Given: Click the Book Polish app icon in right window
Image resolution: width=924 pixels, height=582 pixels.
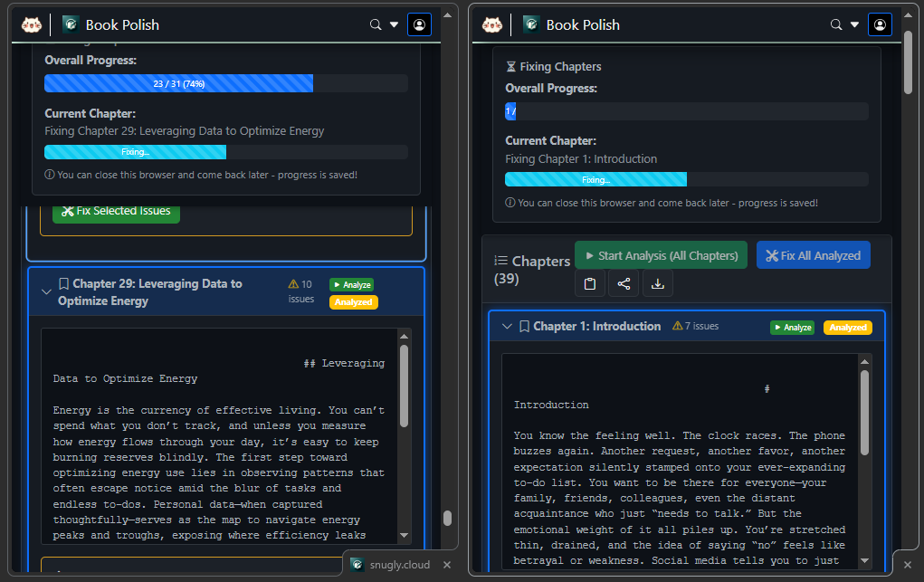Looking at the screenshot, I should [531, 24].
